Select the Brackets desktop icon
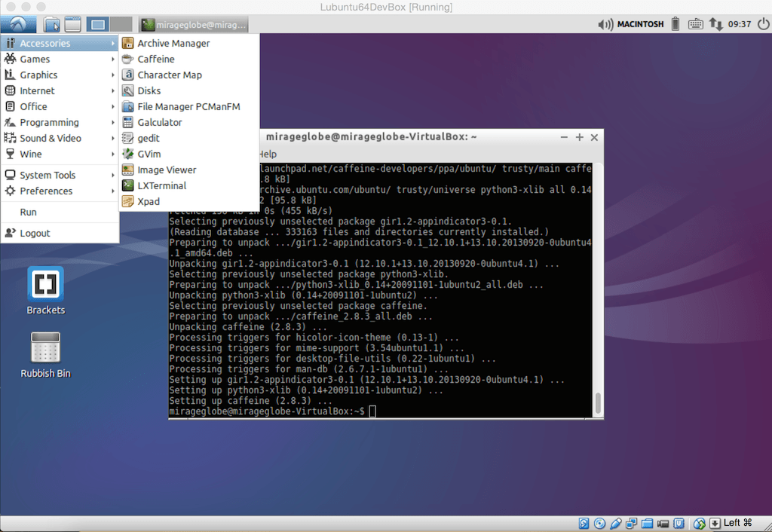The height and width of the screenshot is (532, 772). click(x=45, y=290)
